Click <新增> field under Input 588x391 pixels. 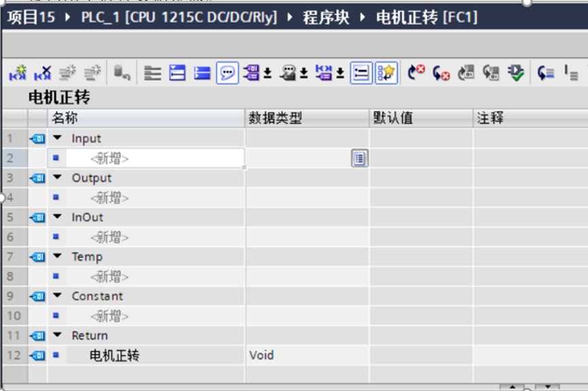coord(155,158)
